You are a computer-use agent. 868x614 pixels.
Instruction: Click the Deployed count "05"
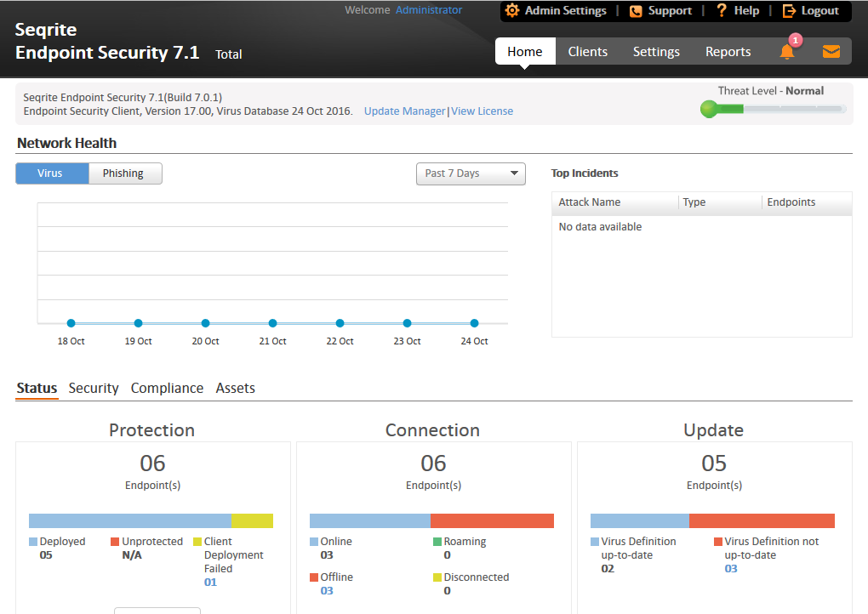click(46, 554)
